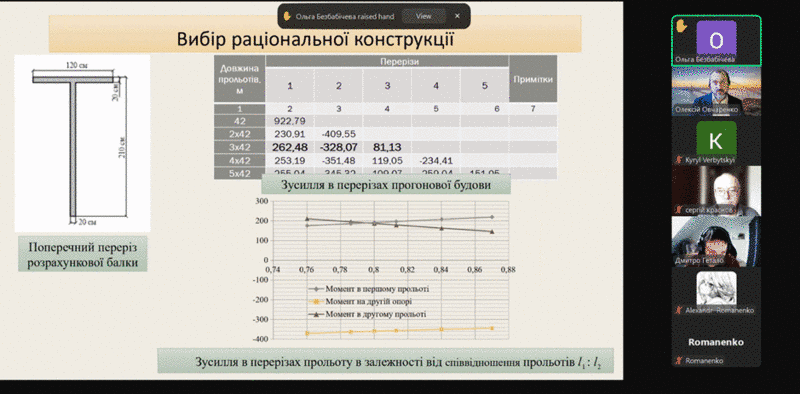Screen dimensions: 800x394
Task: Click the muted mic icon beside Alexandr Romanenko
Action: coord(679,310)
